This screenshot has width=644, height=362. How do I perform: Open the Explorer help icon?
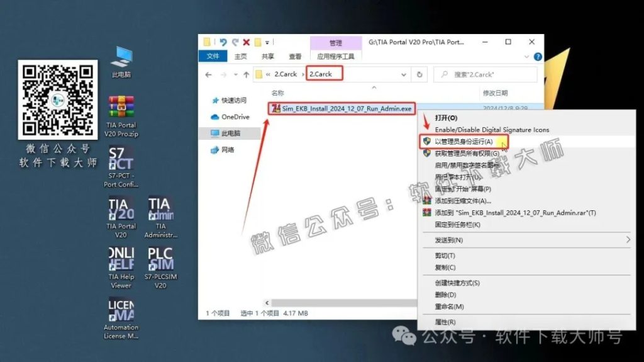[x=538, y=57]
